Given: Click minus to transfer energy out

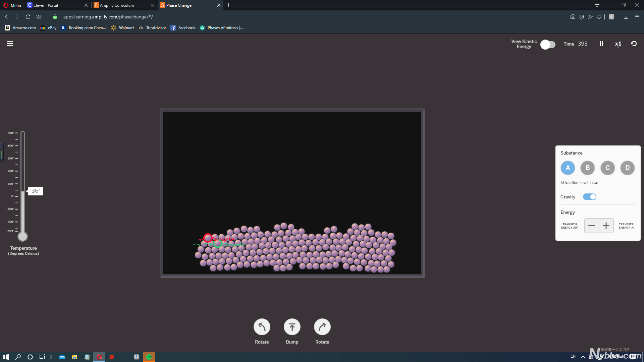Looking at the screenshot, I should click(x=592, y=226).
